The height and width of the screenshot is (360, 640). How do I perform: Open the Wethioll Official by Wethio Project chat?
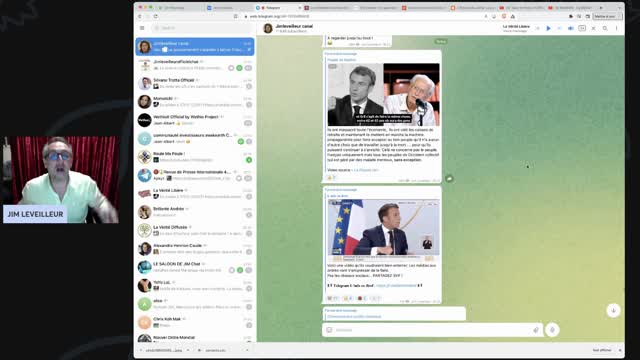pos(195,120)
